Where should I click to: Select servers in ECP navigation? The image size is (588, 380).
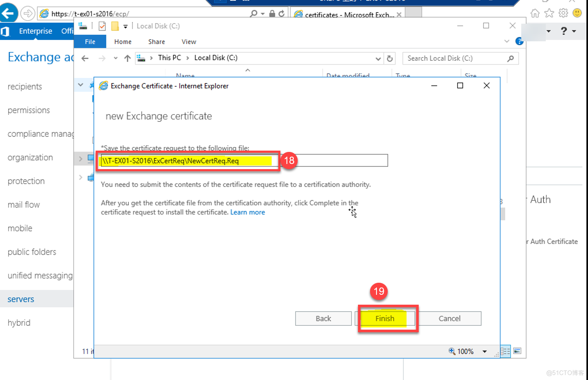21,300
